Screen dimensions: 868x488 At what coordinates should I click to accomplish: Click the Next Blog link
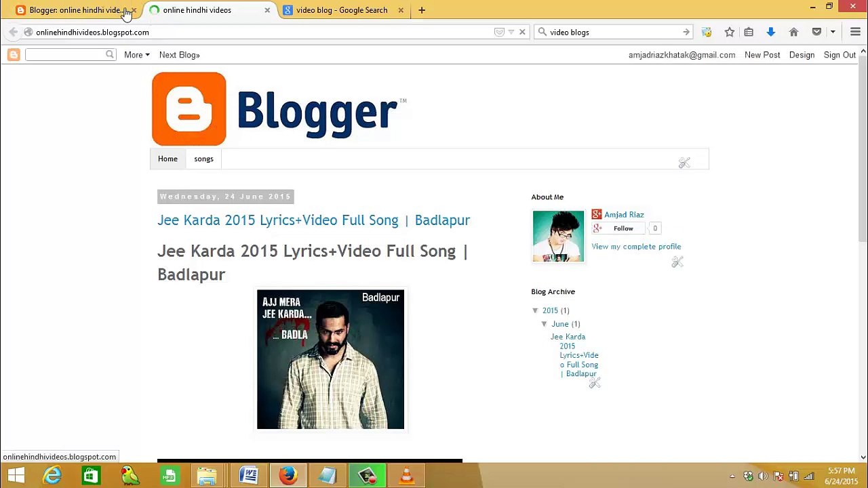(x=179, y=55)
